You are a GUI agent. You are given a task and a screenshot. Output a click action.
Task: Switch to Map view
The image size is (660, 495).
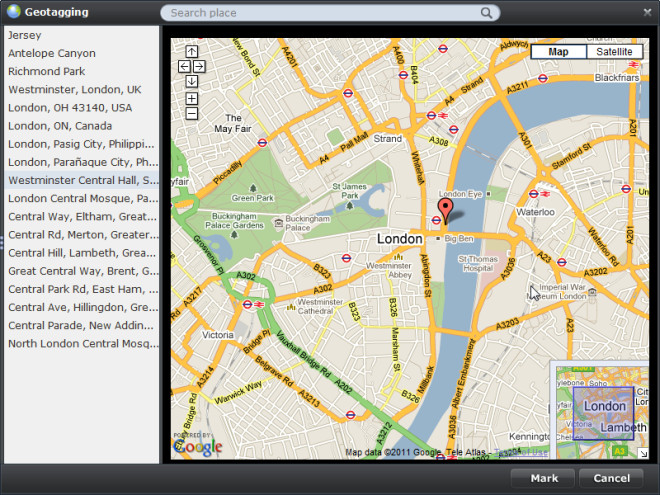pos(558,52)
